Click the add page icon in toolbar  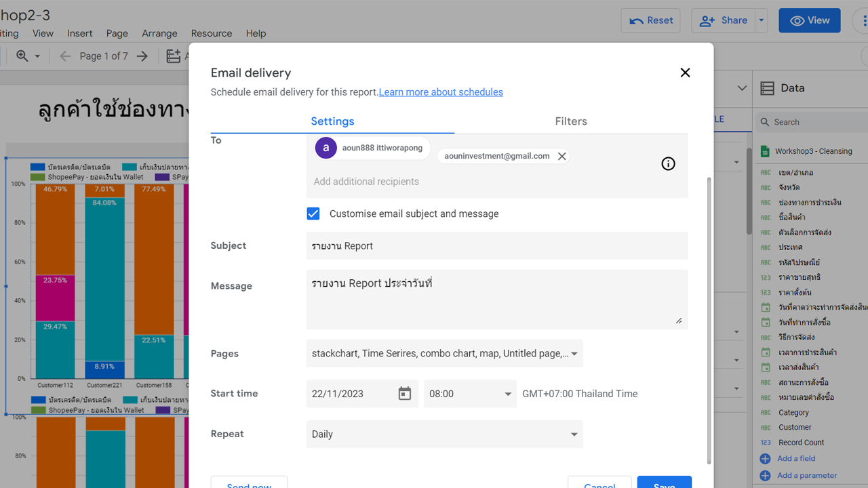(x=174, y=56)
